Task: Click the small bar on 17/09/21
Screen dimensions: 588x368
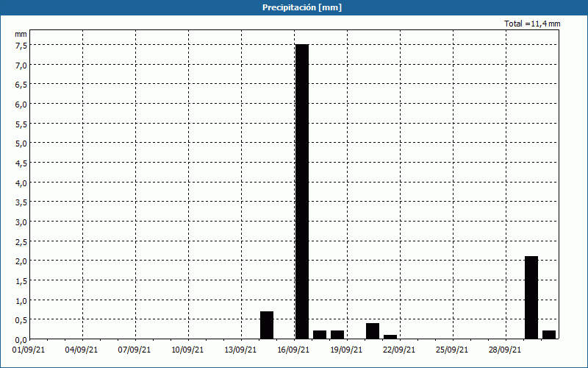Action: tap(320, 335)
